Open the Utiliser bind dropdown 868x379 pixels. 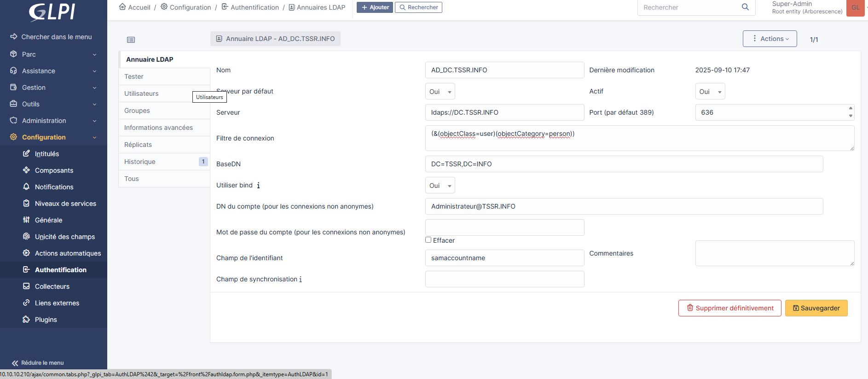point(440,186)
